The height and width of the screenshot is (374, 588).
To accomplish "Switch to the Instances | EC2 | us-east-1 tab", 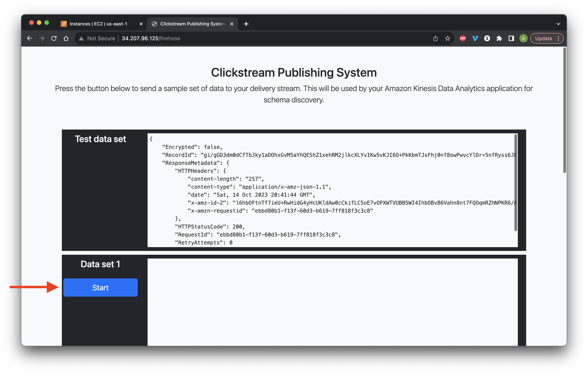I will (98, 24).
